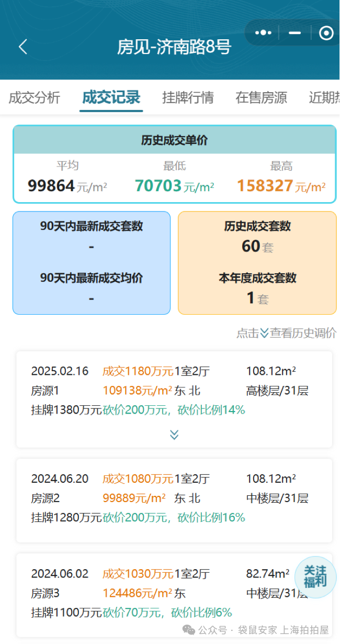Select the 成交记录 tab
The image size is (340, 644).
(111, 97)
